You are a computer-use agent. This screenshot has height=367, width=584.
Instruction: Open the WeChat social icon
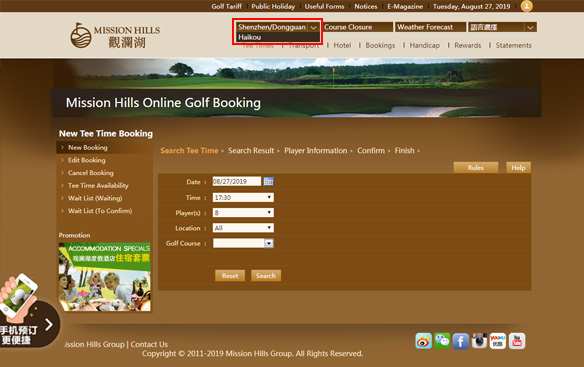point(442,341)
